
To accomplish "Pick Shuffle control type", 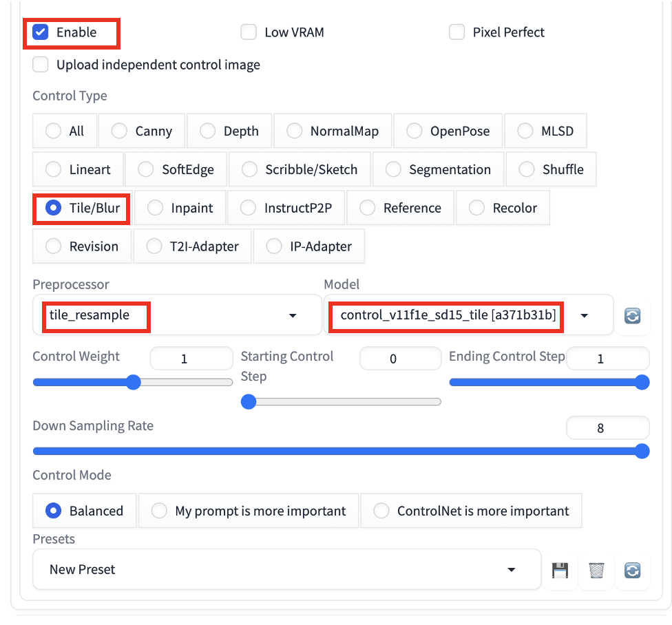I will click(551, 169).
